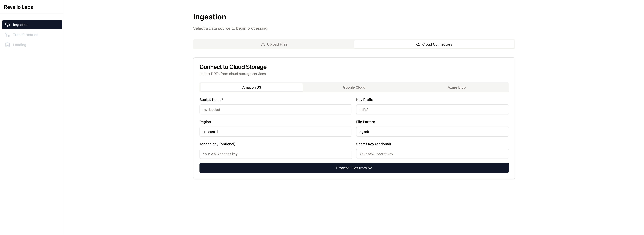Click the Ingestion page heading
This screenshot has width=644, height=235.
[x=210, y=17]
